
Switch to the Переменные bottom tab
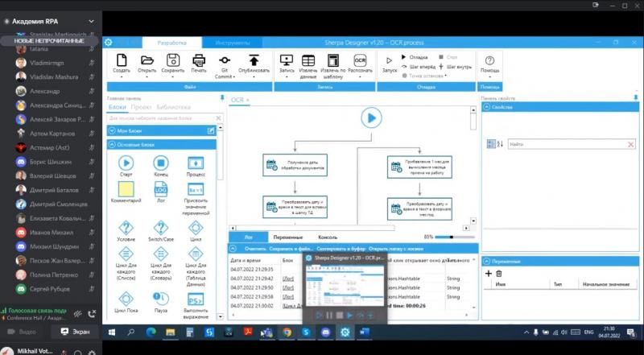point(288,237)
